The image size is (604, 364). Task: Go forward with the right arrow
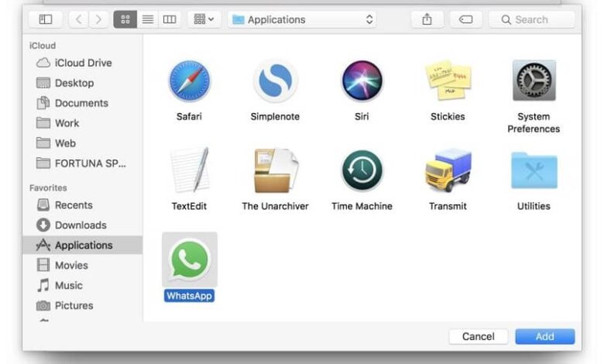98,19
